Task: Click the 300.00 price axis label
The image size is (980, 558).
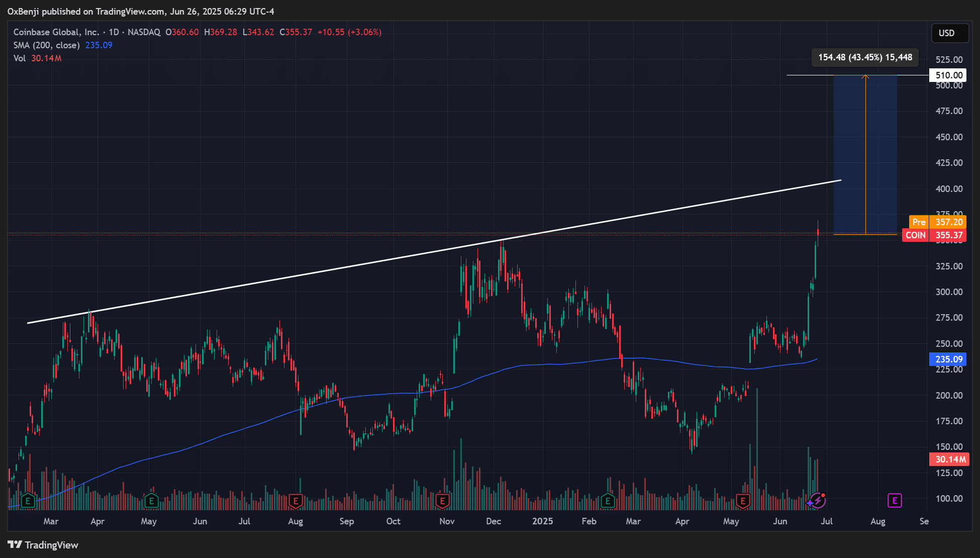Action: click(x=949, y=292)
